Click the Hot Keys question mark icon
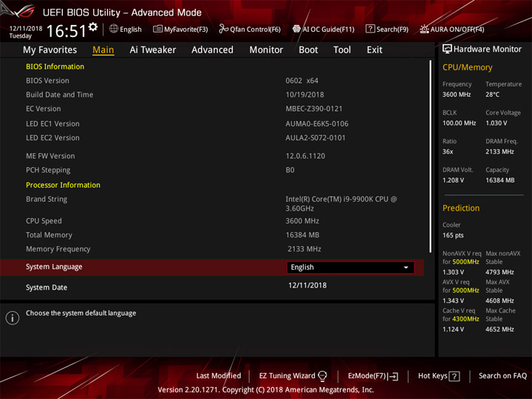The width and height of the screenshot is (532, 399). point(454,376)
